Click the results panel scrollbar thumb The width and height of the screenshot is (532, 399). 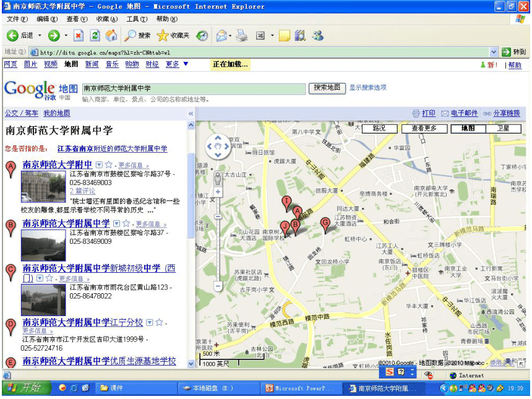pos(191,195)
